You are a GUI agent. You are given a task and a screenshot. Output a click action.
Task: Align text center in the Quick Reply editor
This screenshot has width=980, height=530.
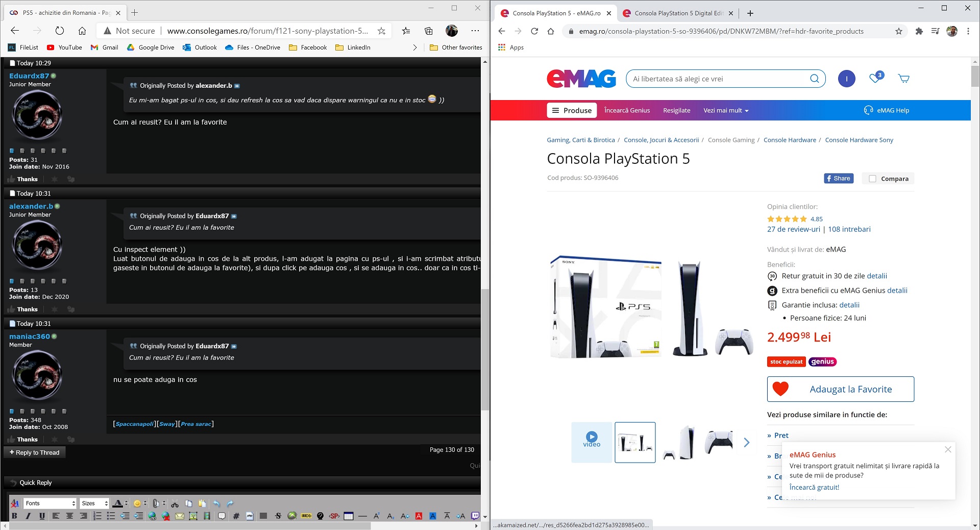[x=69, y=516]
